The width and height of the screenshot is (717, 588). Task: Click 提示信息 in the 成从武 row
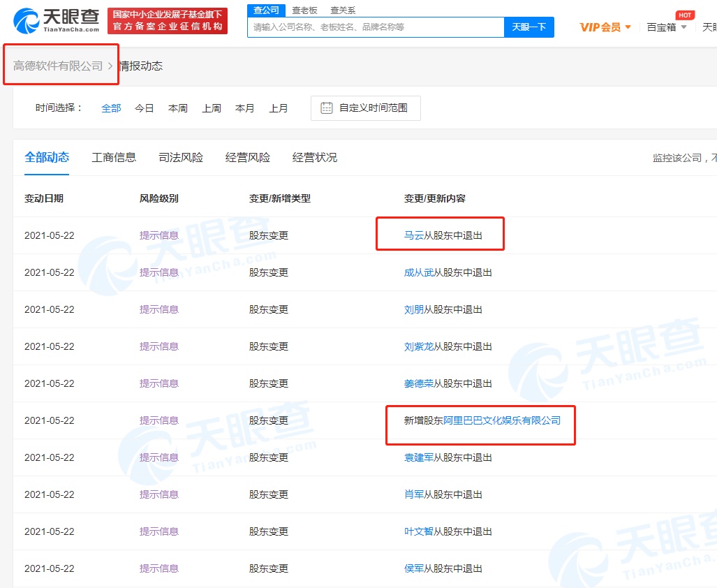tap(159, 272)
